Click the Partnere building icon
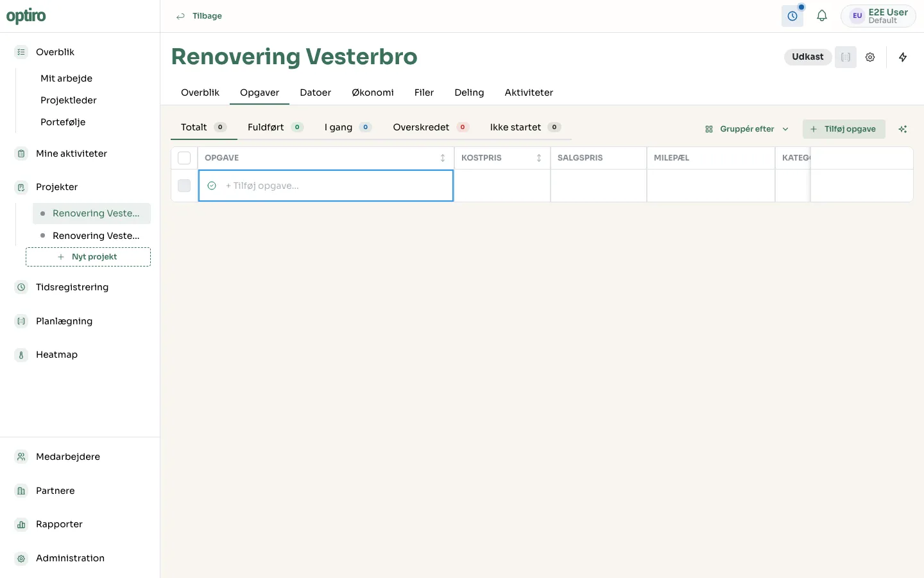This screenshot has height=578, width=924. [21, 491]
